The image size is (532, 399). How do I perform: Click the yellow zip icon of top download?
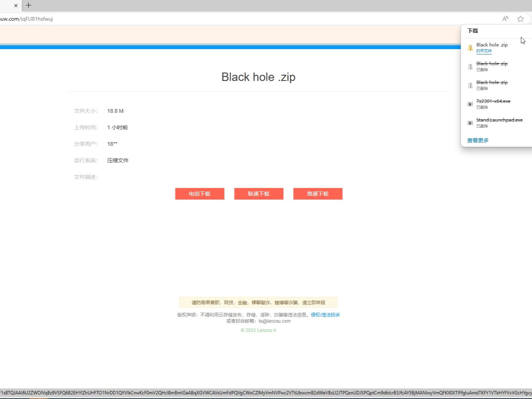pyautogui.click(x=470, y=48)
